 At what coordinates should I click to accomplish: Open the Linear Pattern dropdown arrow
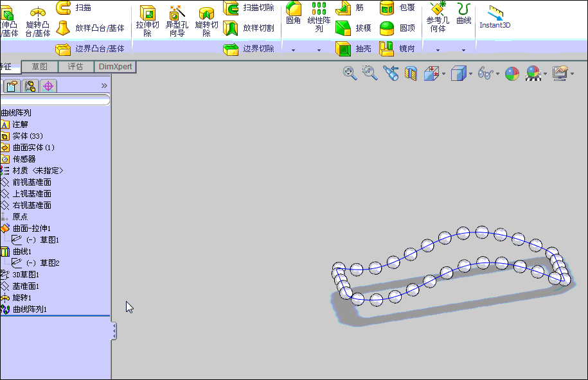coord(319,50)
